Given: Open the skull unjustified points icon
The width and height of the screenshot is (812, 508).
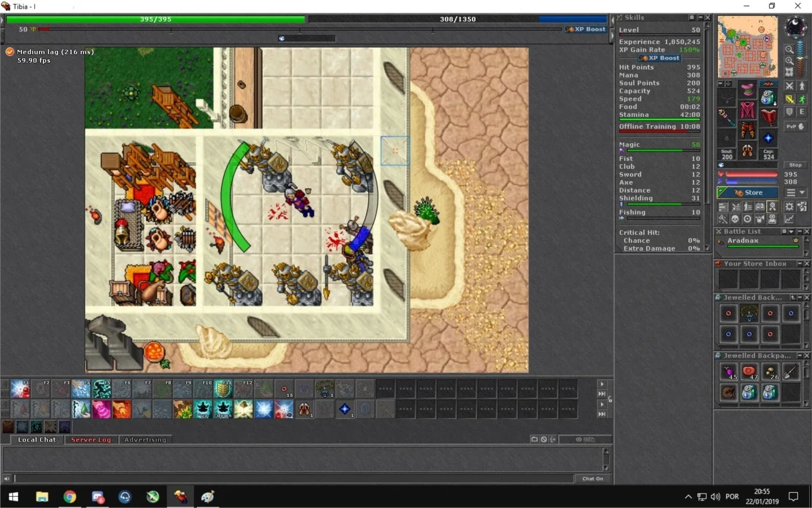Looking at the screenshot, I should (735, 219).
